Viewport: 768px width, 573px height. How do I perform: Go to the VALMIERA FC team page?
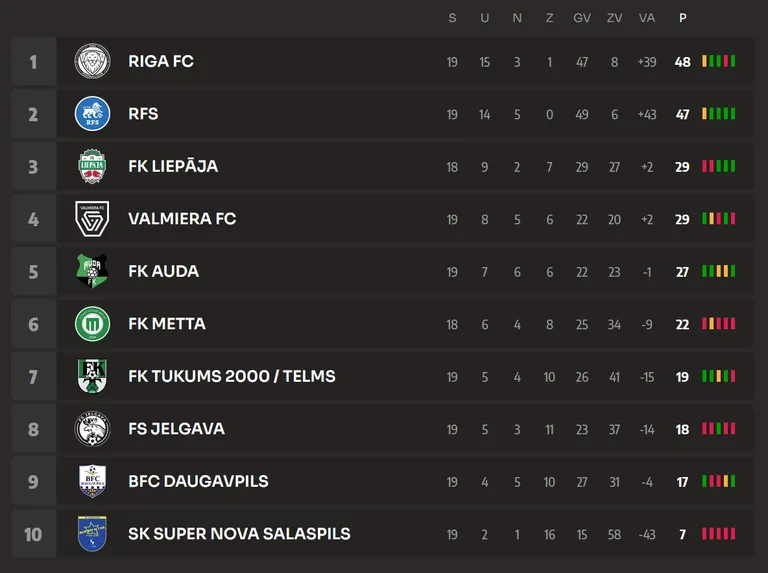pyautogui.click(x=182, y=218)
